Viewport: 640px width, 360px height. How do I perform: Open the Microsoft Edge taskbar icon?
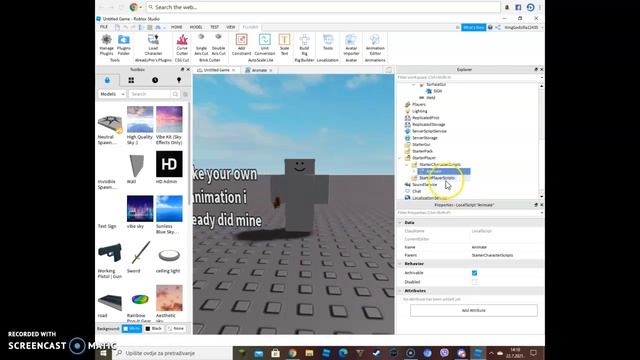click(343, 353)
